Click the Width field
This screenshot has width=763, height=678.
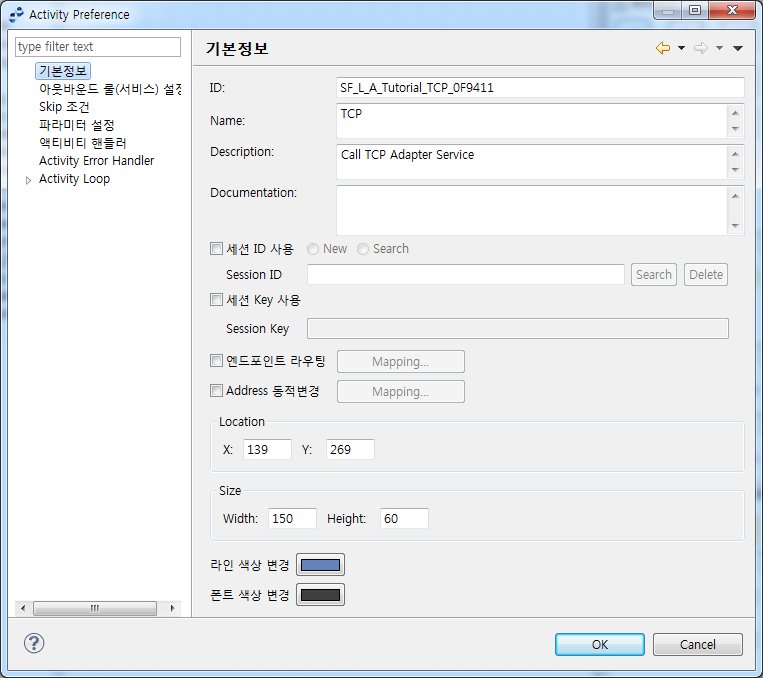[292, 518]
